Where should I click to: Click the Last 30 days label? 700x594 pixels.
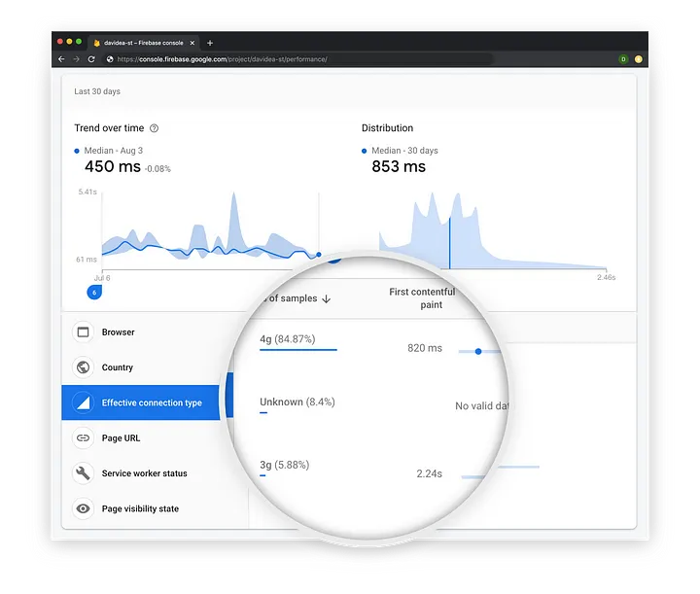(x=97, y=91)
